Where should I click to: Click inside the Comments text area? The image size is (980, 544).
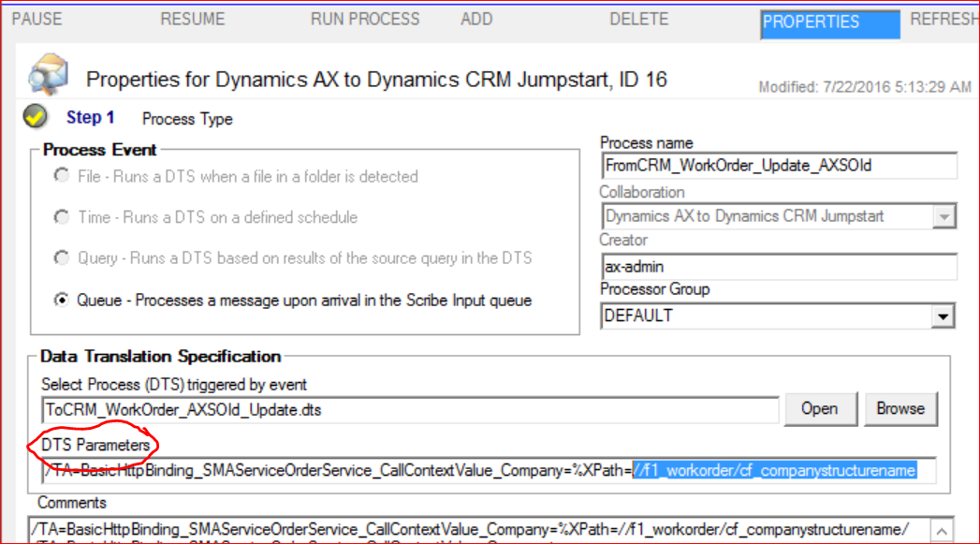(x=478, y=530)
